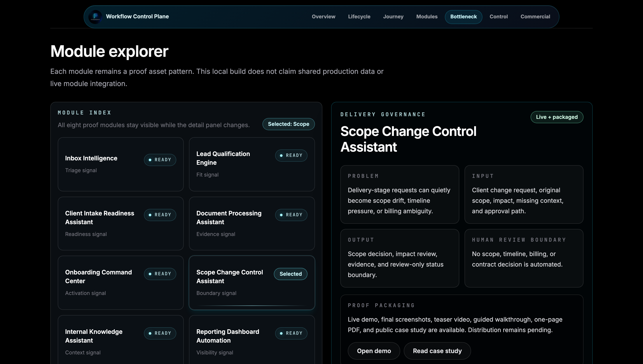Select the Lead Qualification Engine module card
This screenshot has height=364, width=643.
pyautogui.click(x=252, y=164)
